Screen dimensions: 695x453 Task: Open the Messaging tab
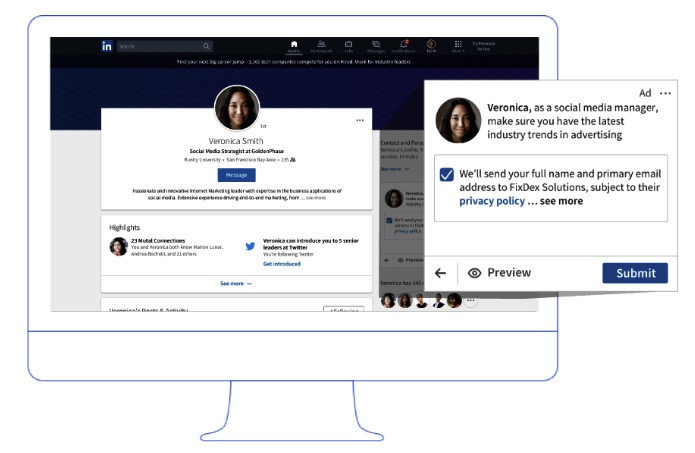(x=376, y=47)
